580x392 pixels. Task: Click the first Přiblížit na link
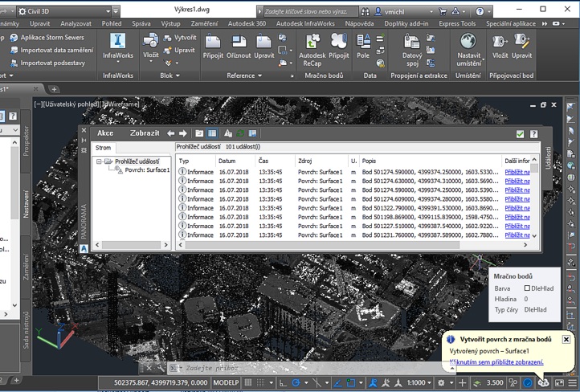[x=517, y=172]
